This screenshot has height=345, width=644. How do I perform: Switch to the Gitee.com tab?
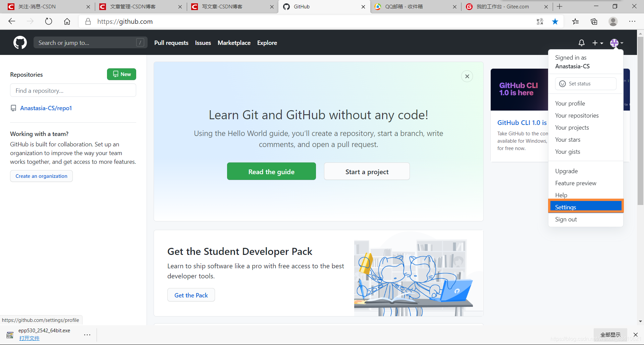click(x=507, y=7)
